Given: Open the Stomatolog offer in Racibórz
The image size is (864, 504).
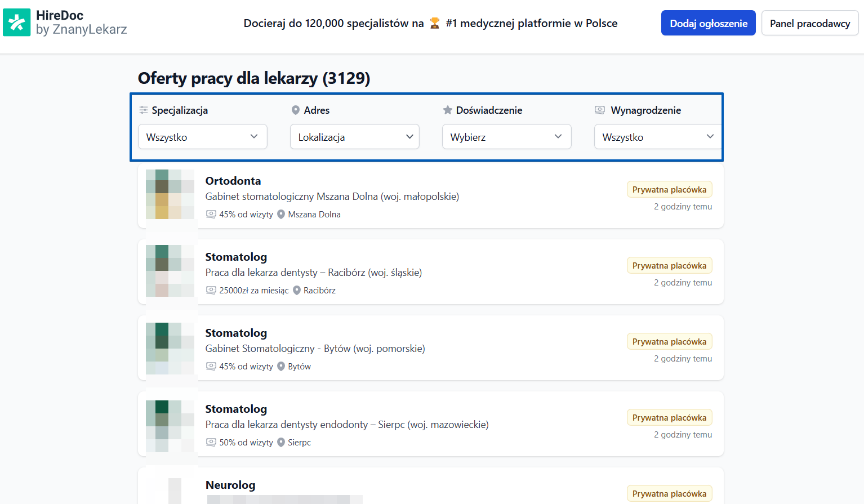Looking at the screenshot, I should (236, 257).
